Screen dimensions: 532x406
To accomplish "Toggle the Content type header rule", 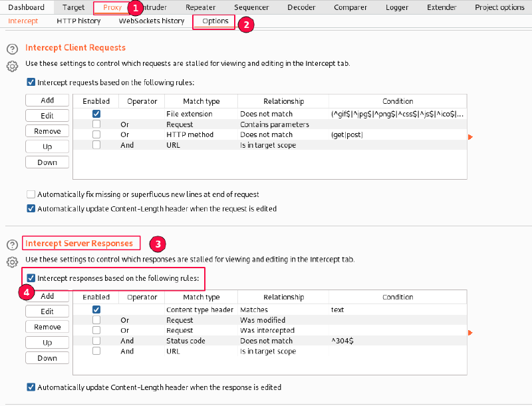I will pos(96,309).
